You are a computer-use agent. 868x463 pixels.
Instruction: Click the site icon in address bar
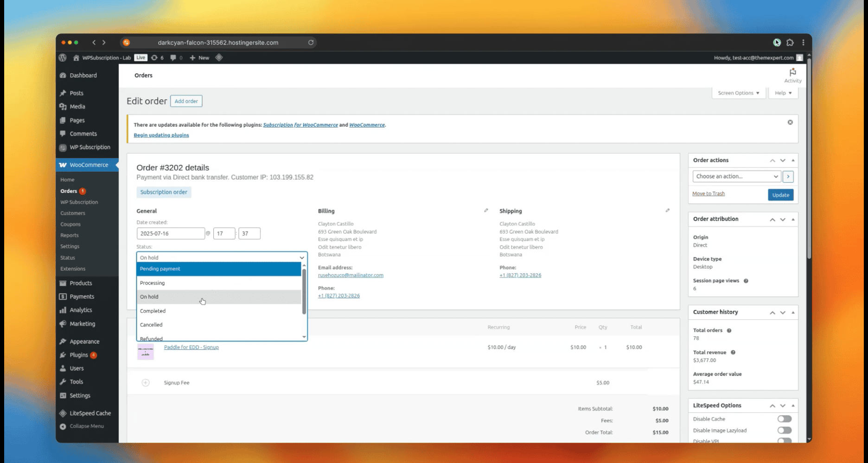tap(126, 42)
